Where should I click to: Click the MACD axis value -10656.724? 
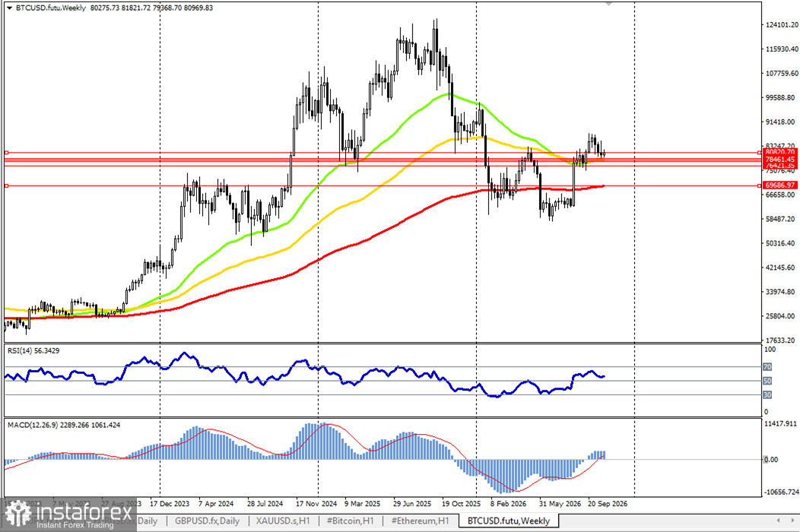(781, 492)
